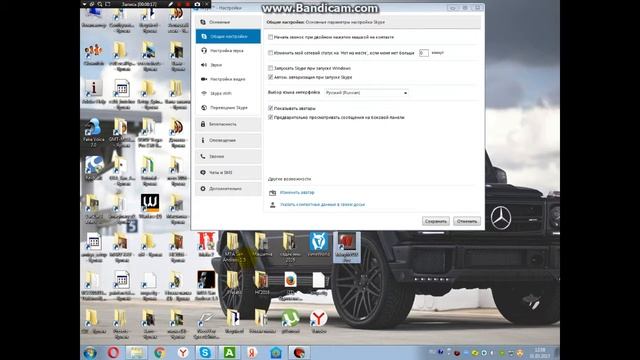Click the contact details link under Изменить аватар
Screen dimensions: 640x360
point(322,204)
